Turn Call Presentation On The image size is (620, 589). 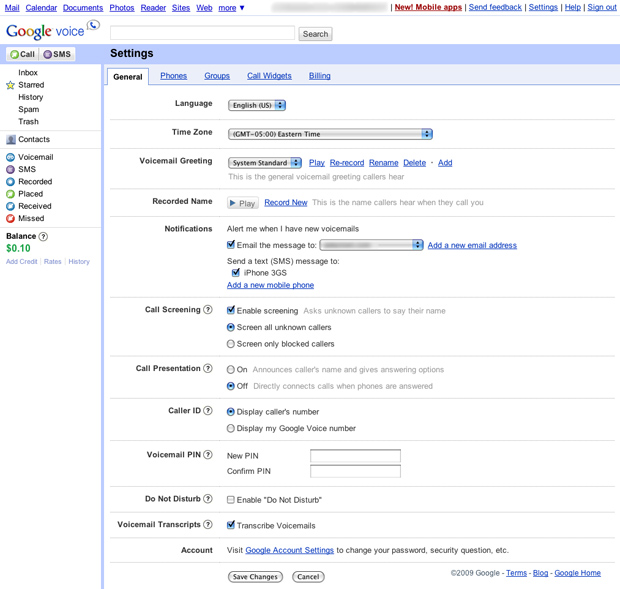[x=231, y=370]
